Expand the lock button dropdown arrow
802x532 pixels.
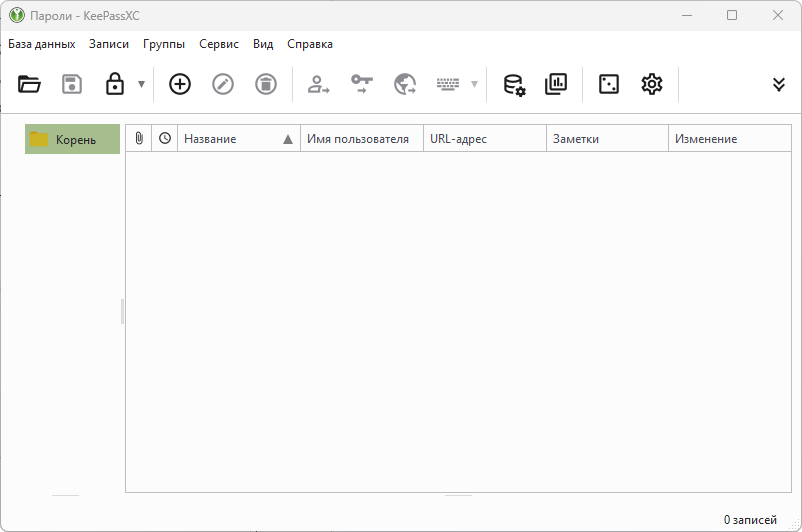click(141, 85)
